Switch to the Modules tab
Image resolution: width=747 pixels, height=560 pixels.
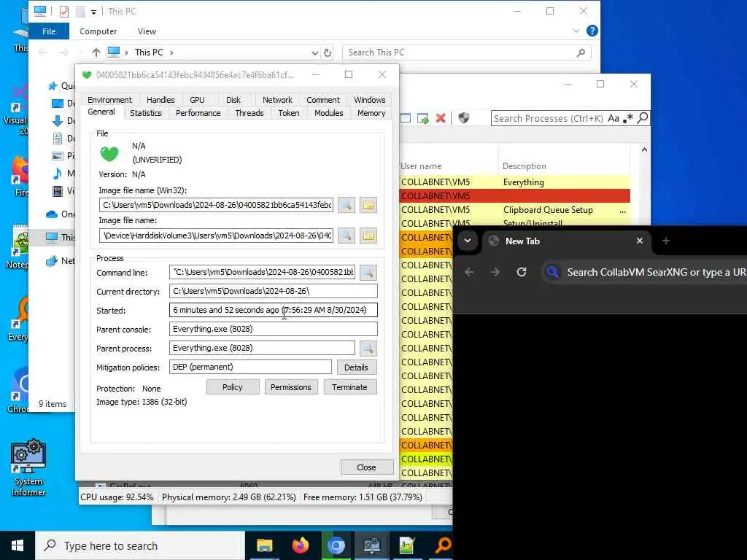(x=329, y=113)
